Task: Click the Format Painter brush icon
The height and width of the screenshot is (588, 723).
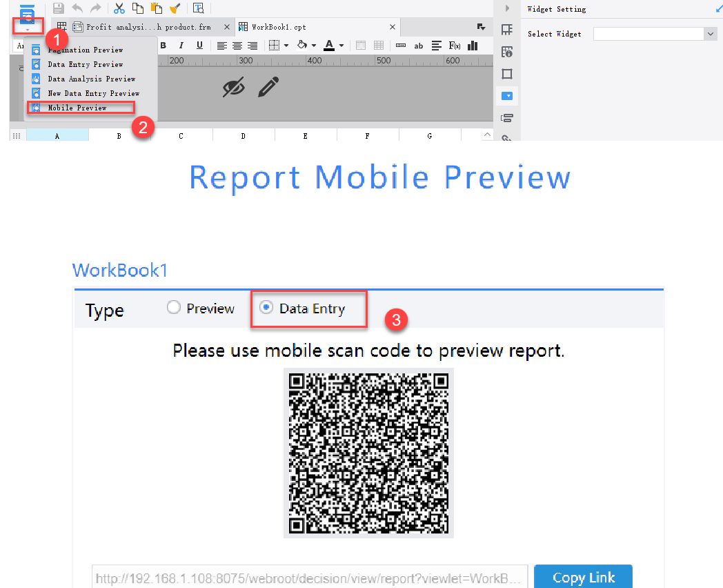Action: click(175, 8)
